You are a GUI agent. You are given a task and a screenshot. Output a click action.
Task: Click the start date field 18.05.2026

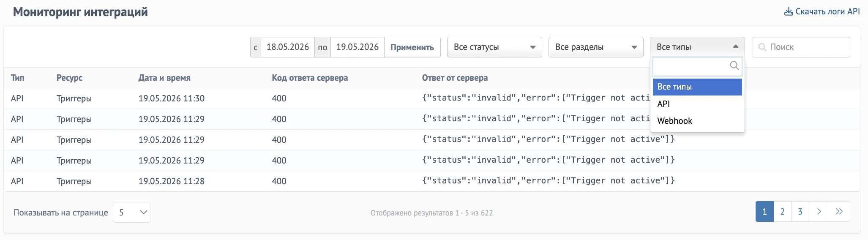[288, 47]
